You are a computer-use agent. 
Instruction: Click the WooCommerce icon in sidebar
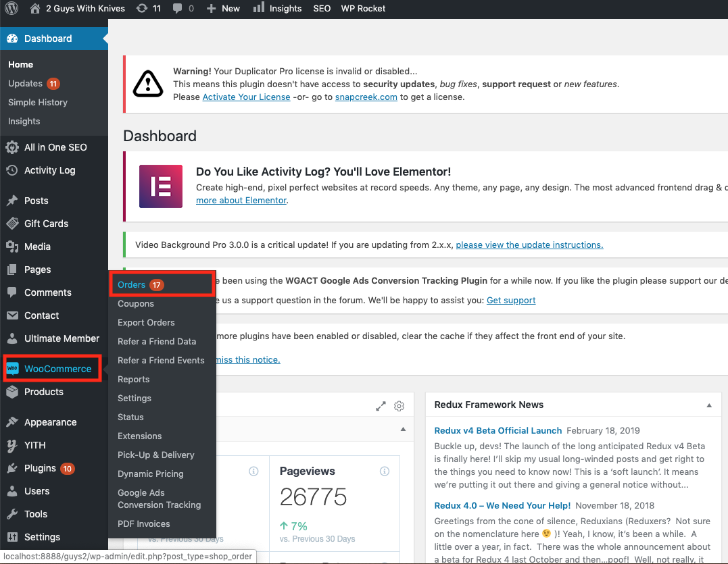13,369
